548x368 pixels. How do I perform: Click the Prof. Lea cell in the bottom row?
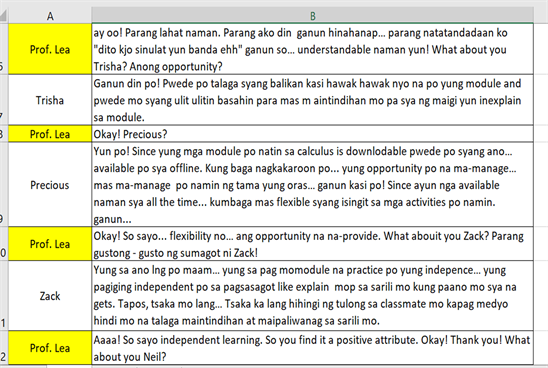click(50, 348)
